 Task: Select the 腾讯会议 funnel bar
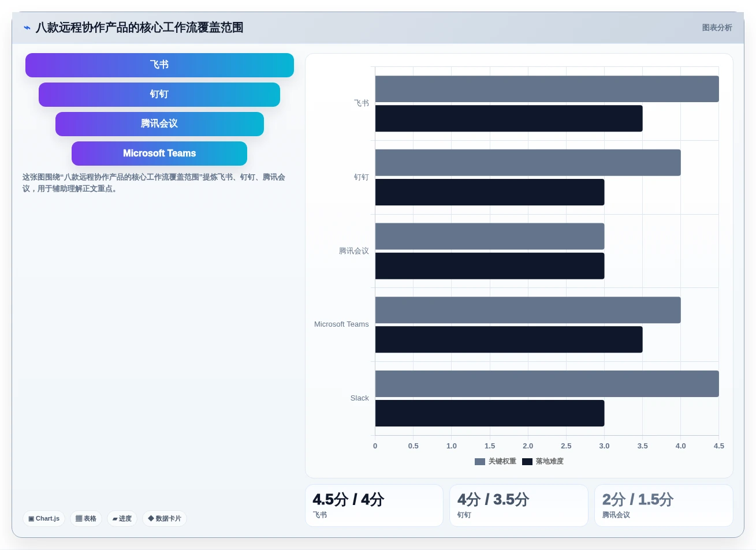click(159, 124)
